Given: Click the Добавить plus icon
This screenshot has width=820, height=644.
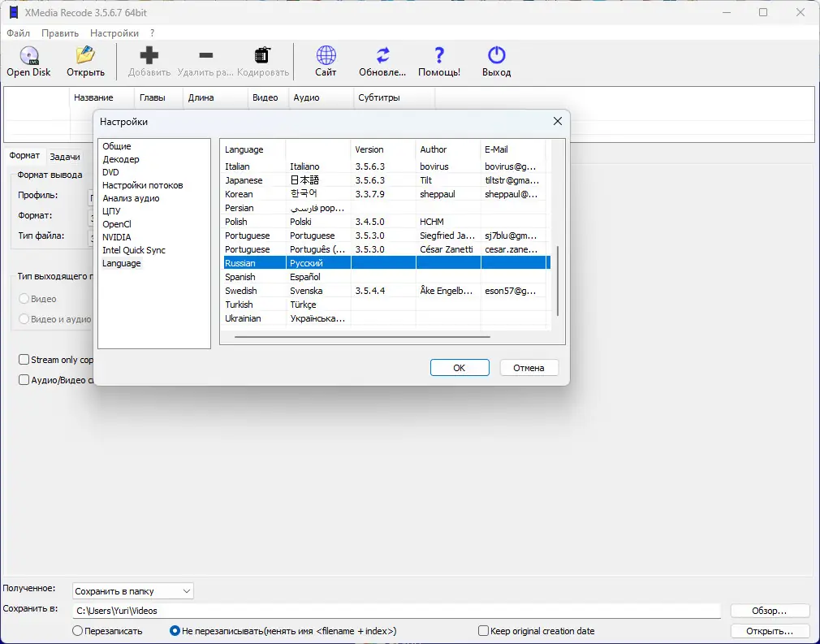Looking at the screenshot, I should coord(149,55).
